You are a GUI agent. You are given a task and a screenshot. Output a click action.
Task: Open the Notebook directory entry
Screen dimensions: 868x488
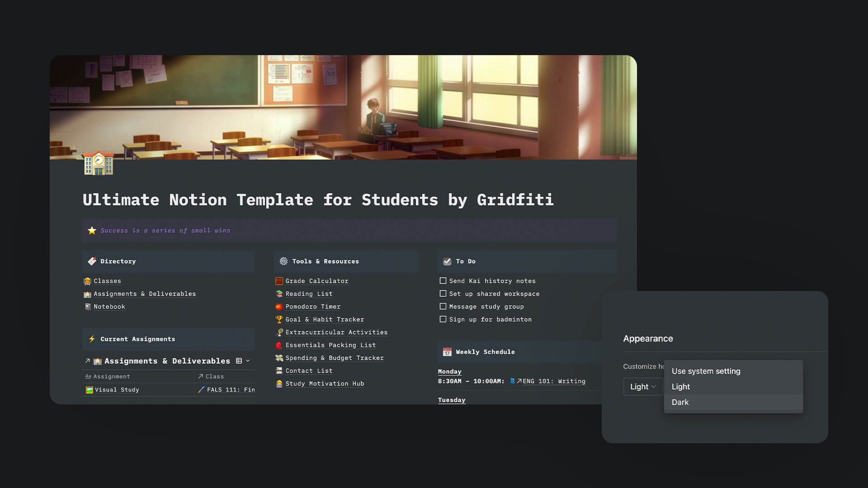tap(109, 306)
